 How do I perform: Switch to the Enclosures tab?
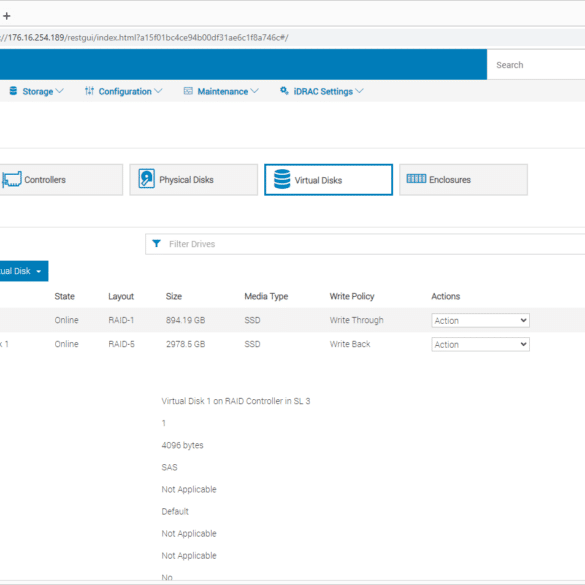tap(463, 179)
